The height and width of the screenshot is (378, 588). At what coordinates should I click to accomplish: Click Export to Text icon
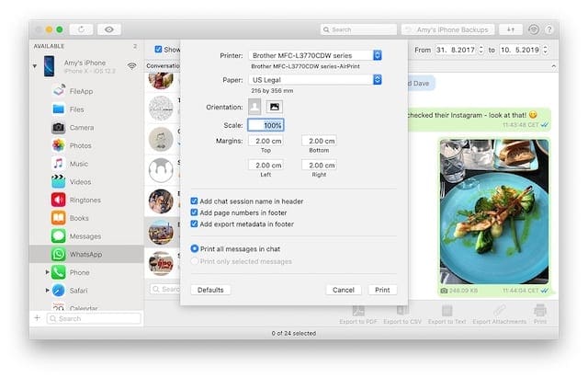pyautogui.click(x=447, y=311)
